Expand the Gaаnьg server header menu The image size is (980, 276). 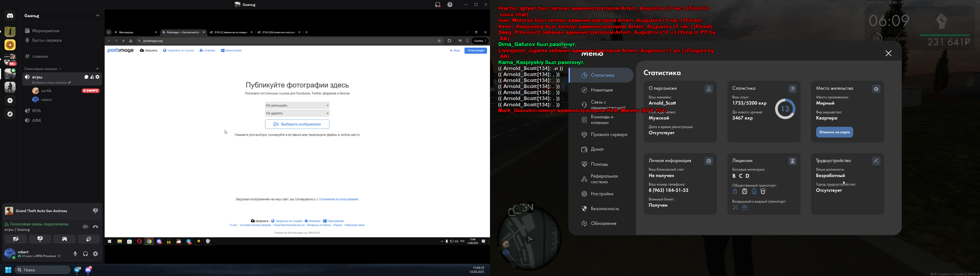[x=62, y=16]
